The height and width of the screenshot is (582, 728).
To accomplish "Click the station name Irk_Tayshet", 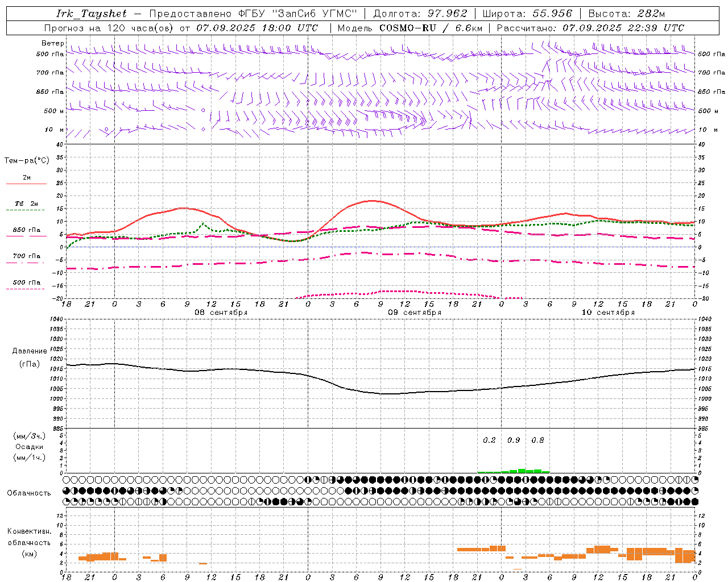I will [x=92, y=14].
